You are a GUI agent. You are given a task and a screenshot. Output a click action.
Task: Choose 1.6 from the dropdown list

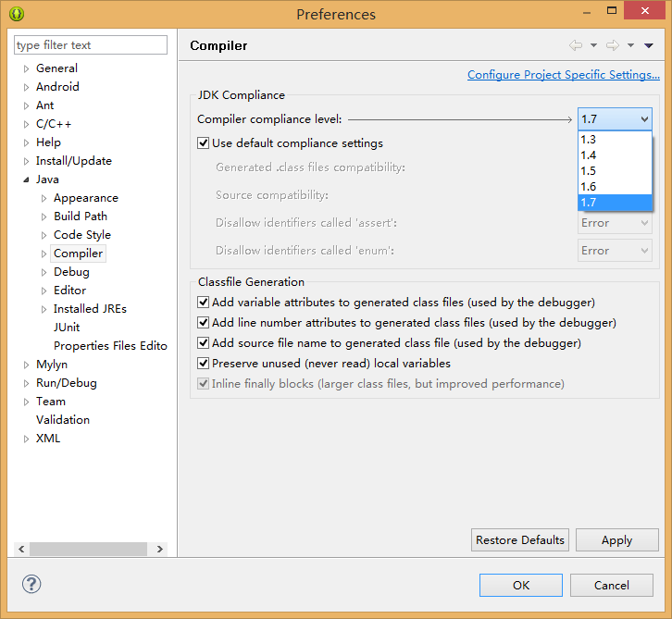point(615,187)
